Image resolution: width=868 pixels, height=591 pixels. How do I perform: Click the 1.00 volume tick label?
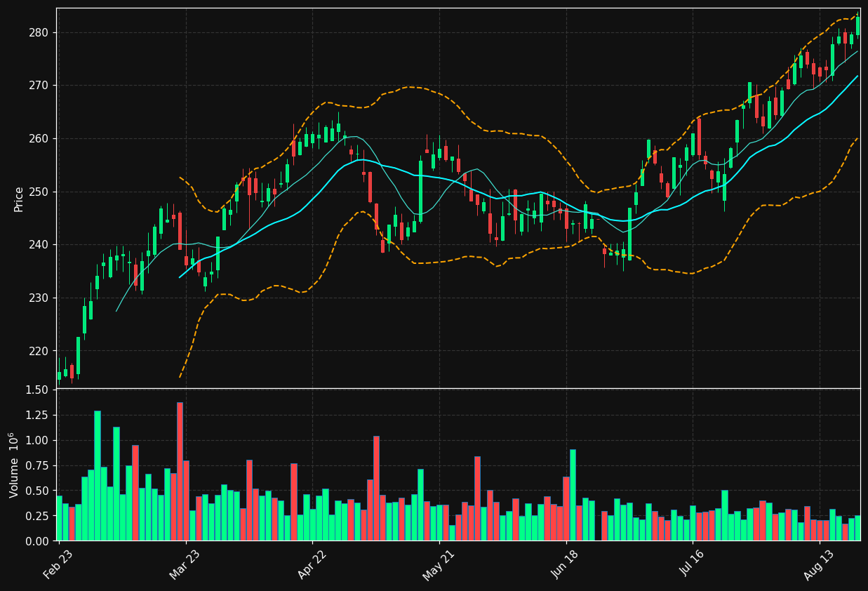coord(37,441)
